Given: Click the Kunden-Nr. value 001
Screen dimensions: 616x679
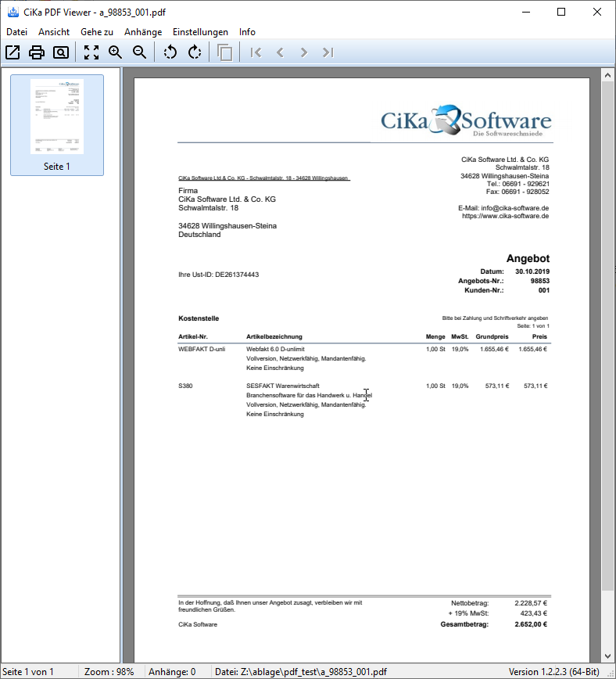Looking at the screenshot, I should (x=544, y=290).
